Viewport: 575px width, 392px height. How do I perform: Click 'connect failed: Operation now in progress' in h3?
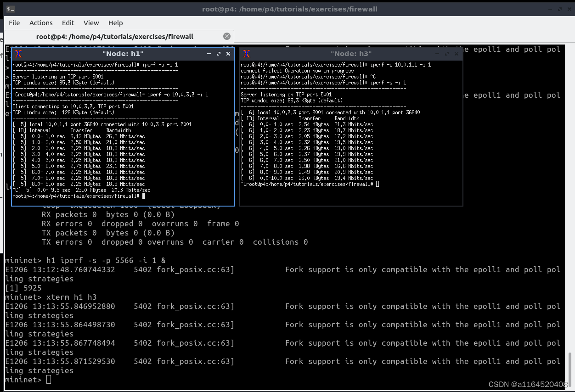(297, 71)
